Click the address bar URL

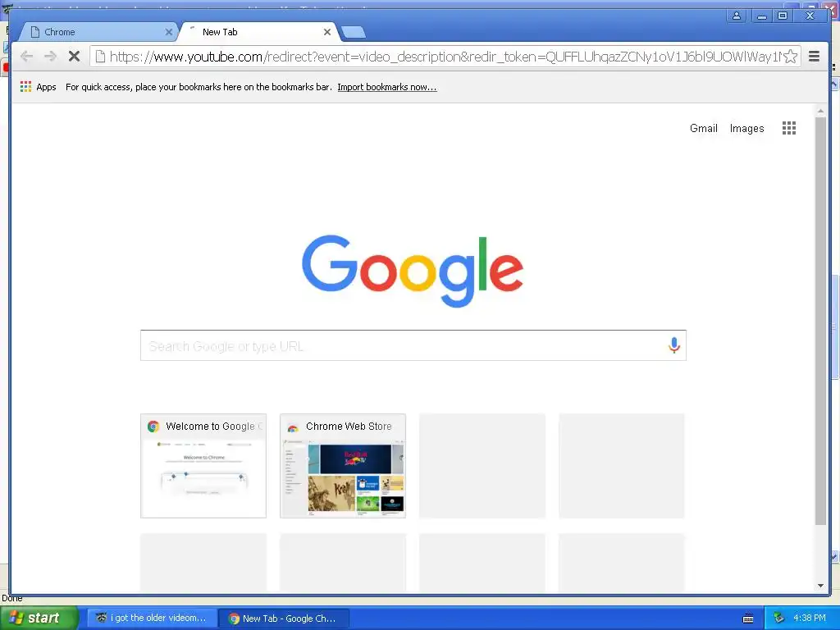(445, 57)
